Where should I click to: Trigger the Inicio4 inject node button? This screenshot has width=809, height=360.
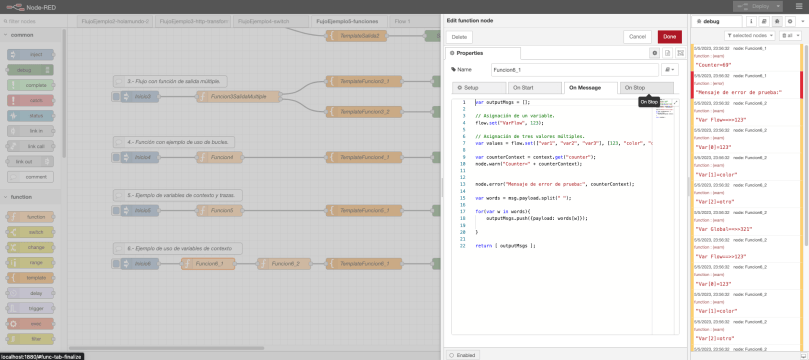[117, 157]
